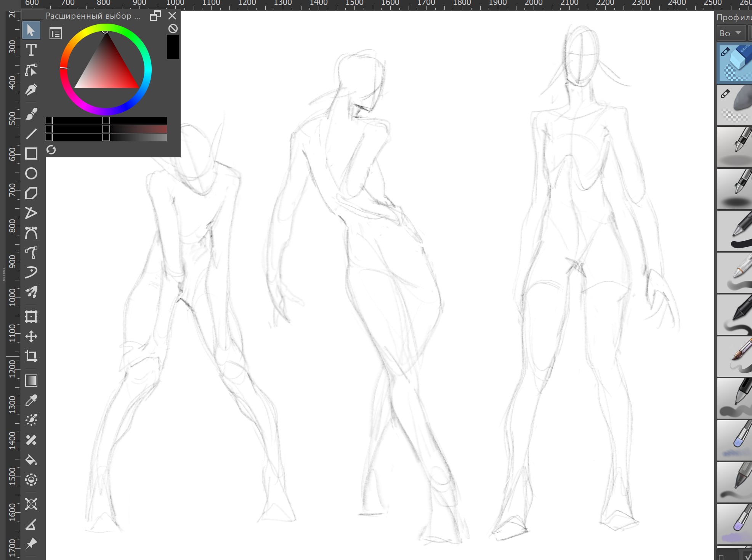
Task: Click the brush presets docker title 'Профили'
Action: [x=734, y=17]
